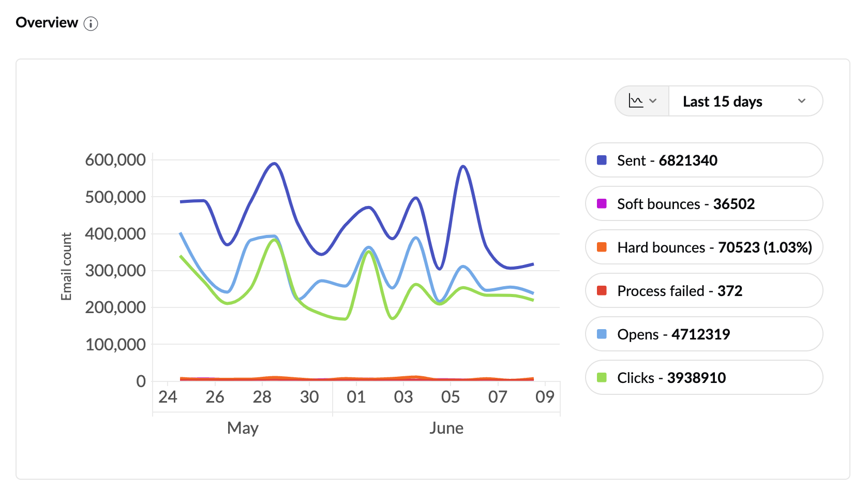
Task: Click the Clicks legend pill
Action: coord(704,378)
